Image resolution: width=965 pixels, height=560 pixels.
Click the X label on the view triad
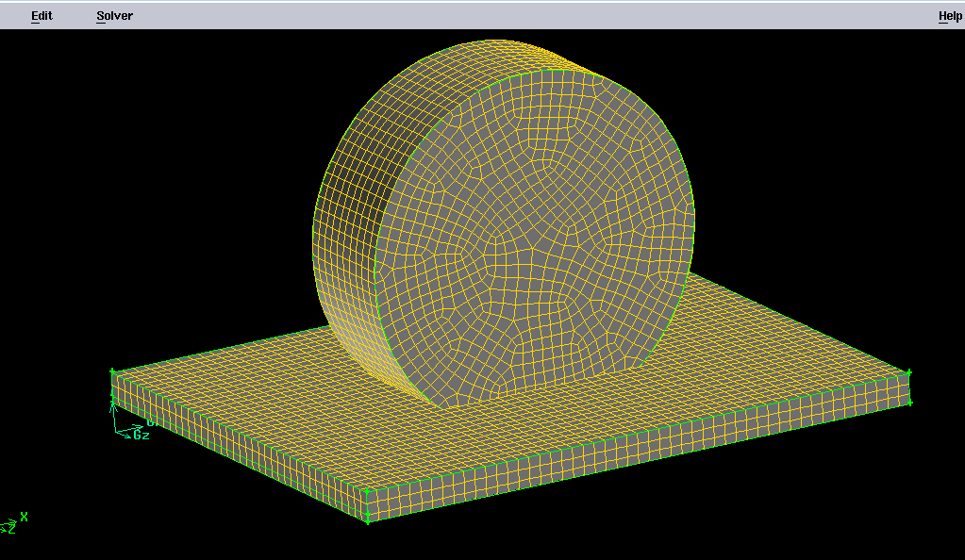coord(25,517)
